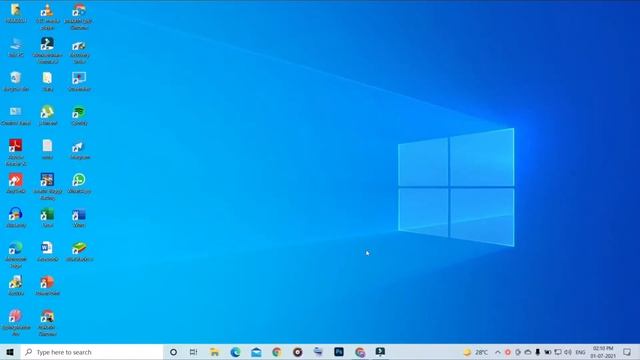The width and height of the screenshot is (640, 360).
Task: Open the BlueStacks green stack desktop shortcut
Action: pos(79,252)
